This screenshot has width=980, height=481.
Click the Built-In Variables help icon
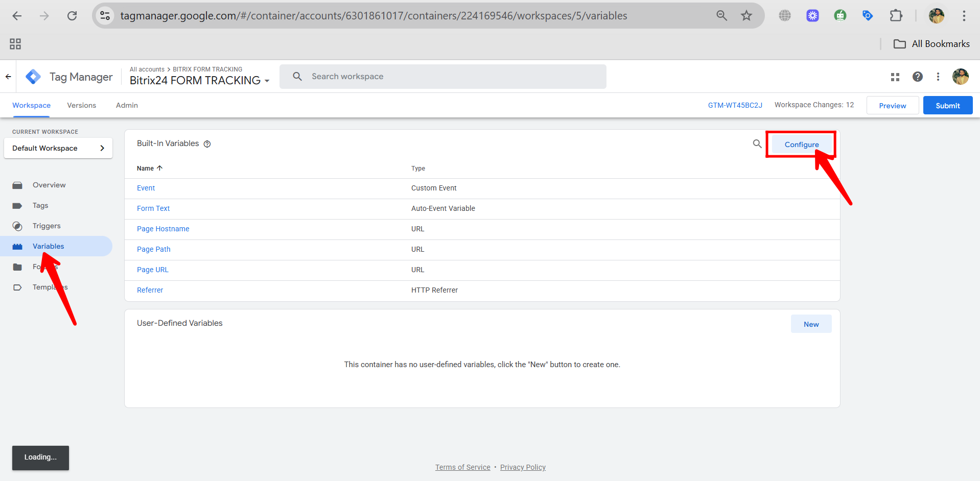coord(207,144)
